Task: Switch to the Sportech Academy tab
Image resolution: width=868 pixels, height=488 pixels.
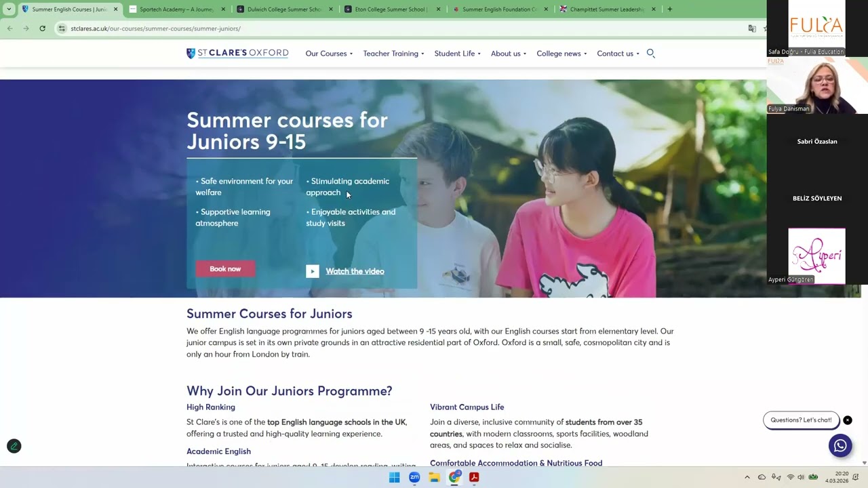Action: point(176,9)
